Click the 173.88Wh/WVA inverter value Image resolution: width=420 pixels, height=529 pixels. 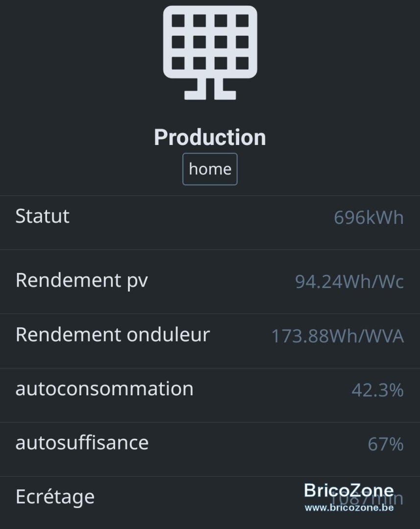pyautogui.click(x=338, y=336)
